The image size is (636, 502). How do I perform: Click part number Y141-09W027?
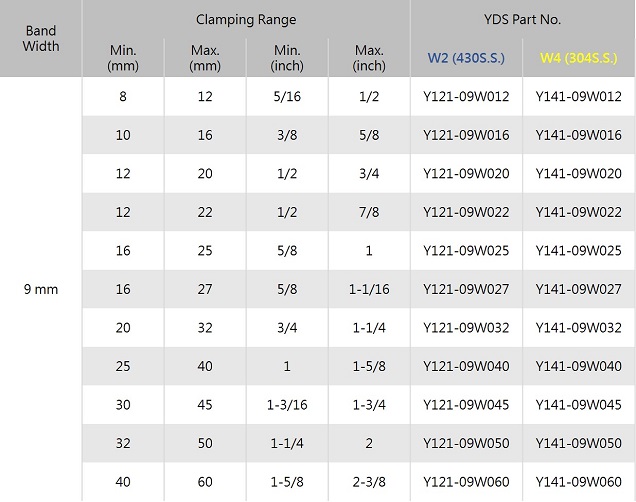(x=579, y=289)
